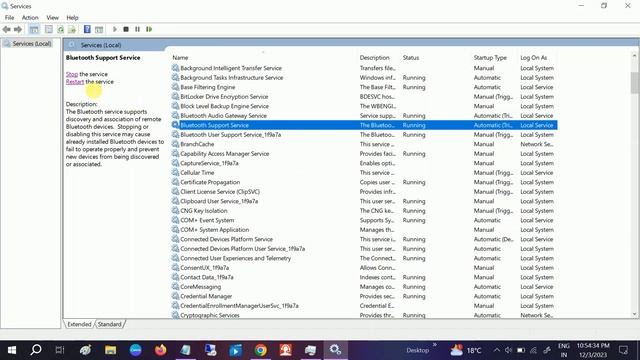The image size is (640, 360).
Task: Click the vertical scrollbar thumb of services list
Action: point(634,82)
